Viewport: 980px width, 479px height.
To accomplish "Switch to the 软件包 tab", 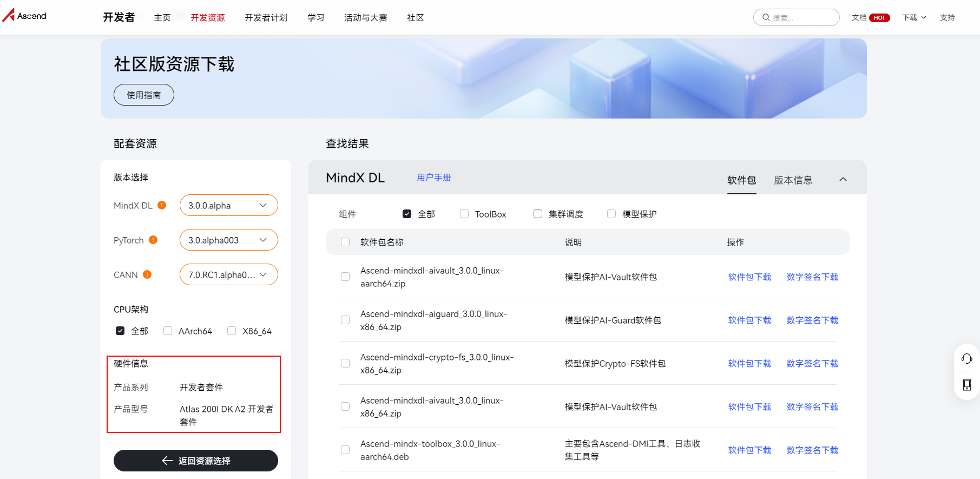I will coord(741,180).
